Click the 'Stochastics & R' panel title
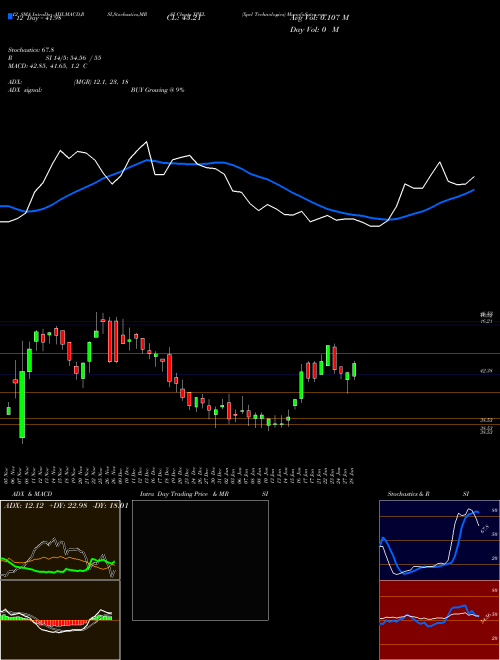This screenshot has height=660, width=500. [x=409, y=494]
